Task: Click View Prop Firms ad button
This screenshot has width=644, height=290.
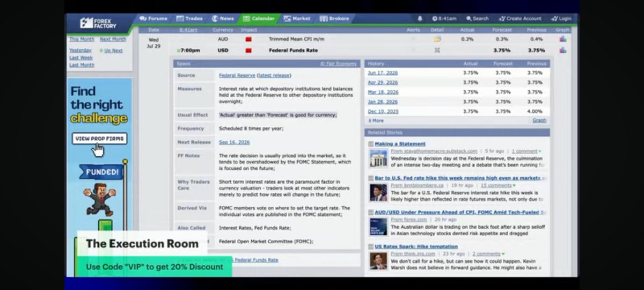Action: [x=99, y=139]
